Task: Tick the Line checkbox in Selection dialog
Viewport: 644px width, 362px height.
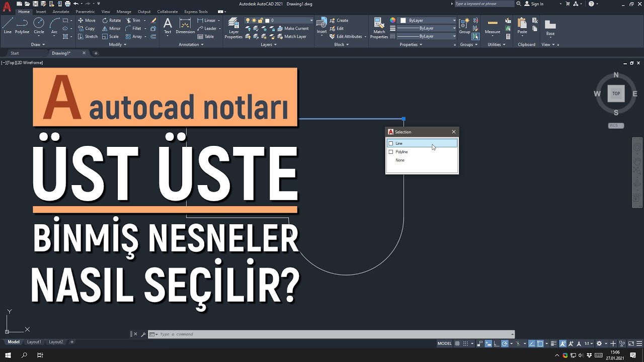Action: click(x=391, y=143)
